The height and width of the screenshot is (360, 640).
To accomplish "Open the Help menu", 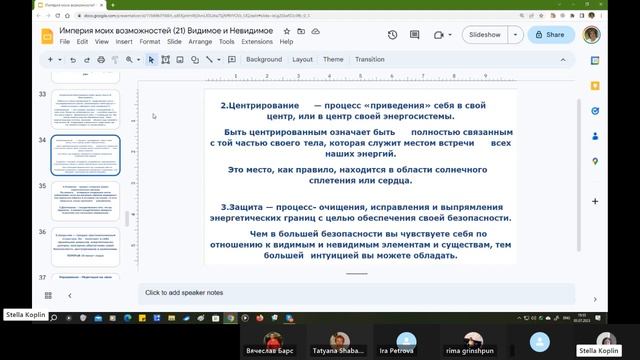I will pos(286,42).
